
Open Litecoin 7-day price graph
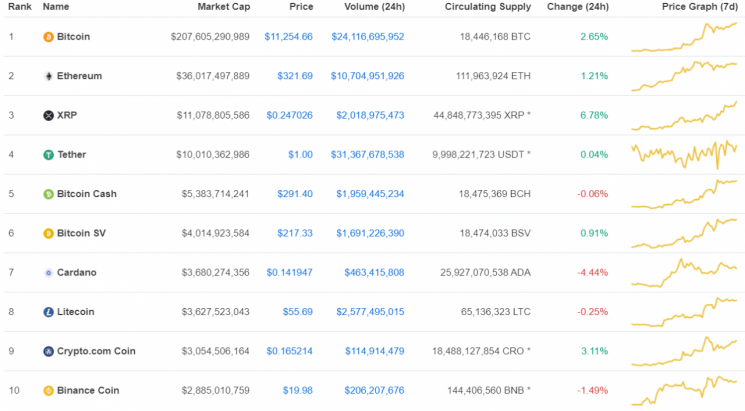coord(684,312)
